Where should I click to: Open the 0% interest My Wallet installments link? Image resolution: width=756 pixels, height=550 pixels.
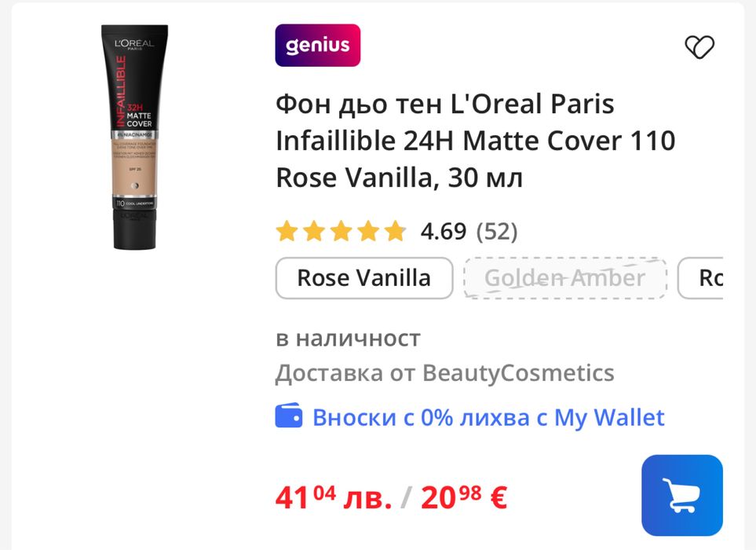[x=488, y=417]
